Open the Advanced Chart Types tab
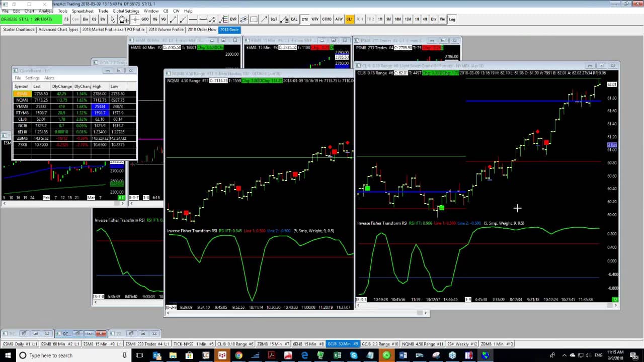Screen dimensions: 644x362 [58, 30]
